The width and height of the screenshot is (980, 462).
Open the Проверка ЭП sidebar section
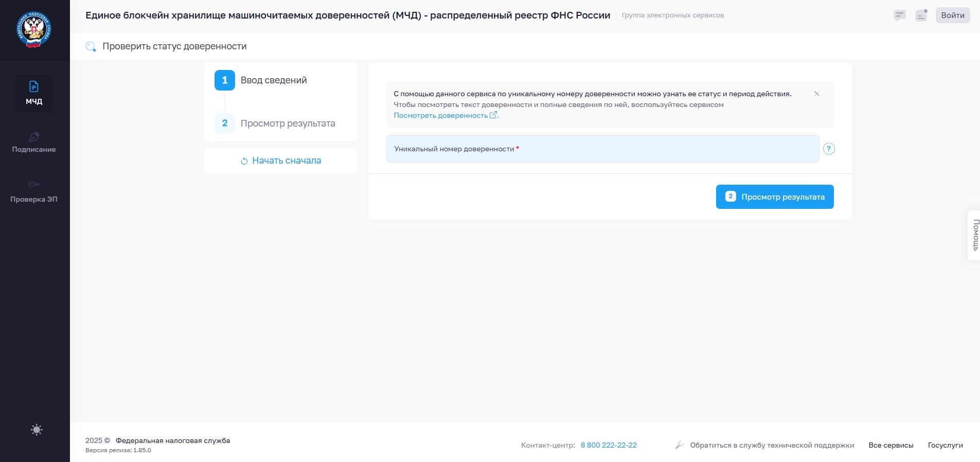[34, 191]
